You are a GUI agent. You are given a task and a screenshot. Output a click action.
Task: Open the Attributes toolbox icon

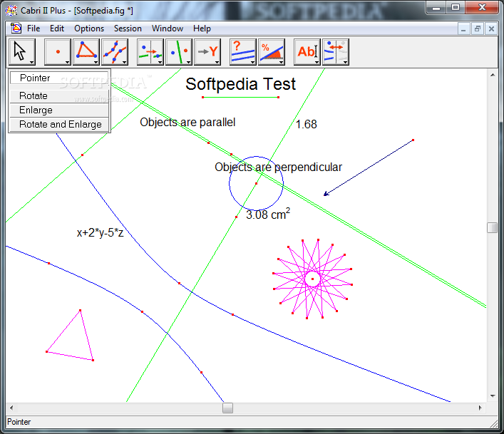[336, 52]
